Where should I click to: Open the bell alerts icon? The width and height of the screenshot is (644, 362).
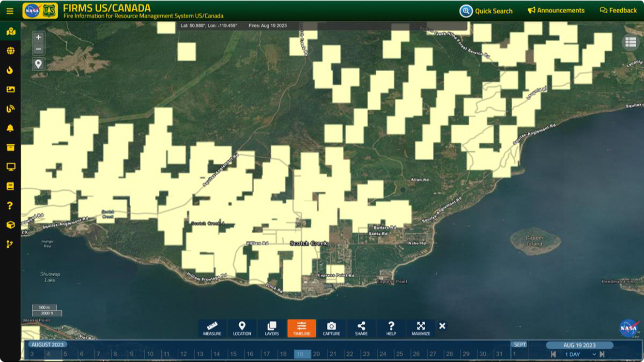pos(10,128)
